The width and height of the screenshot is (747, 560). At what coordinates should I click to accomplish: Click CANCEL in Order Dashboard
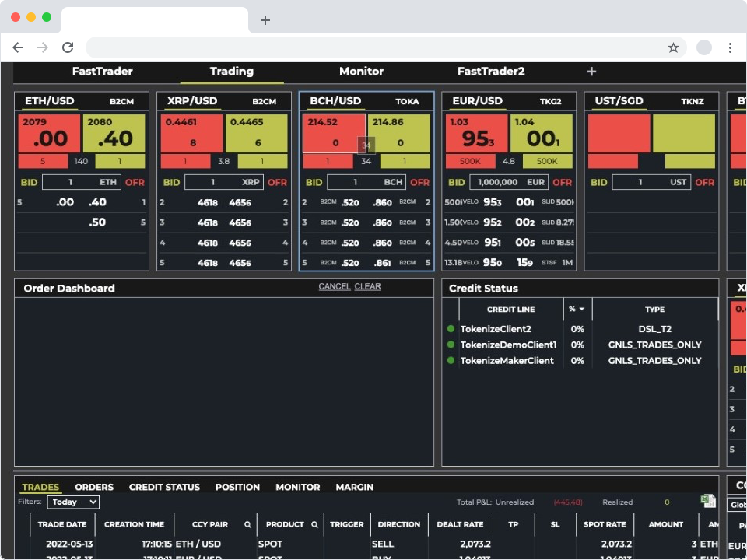[x=335, y=286]
